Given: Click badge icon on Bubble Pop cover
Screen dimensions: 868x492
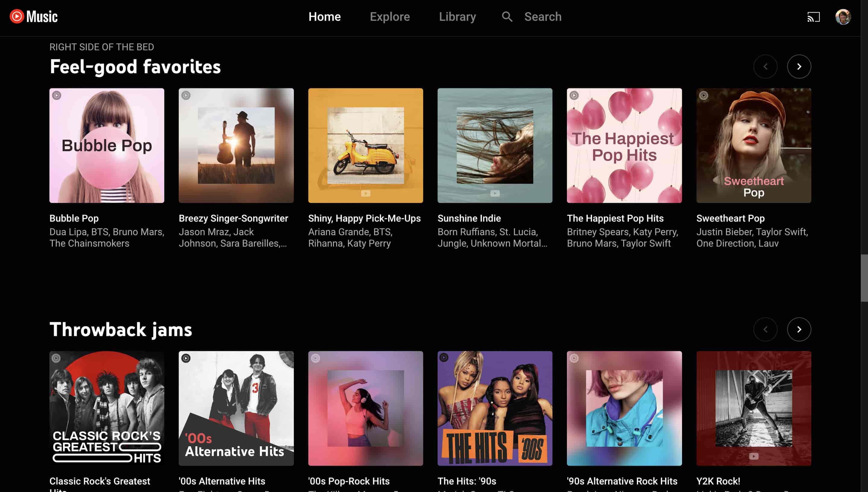Looking at the screenshot, I should (56, 96).
